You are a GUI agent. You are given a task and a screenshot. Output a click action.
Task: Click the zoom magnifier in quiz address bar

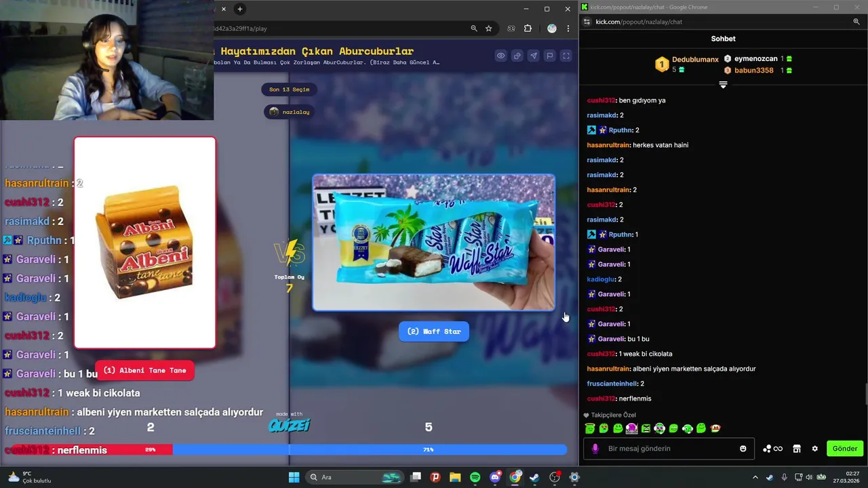(x=474, y=28)
